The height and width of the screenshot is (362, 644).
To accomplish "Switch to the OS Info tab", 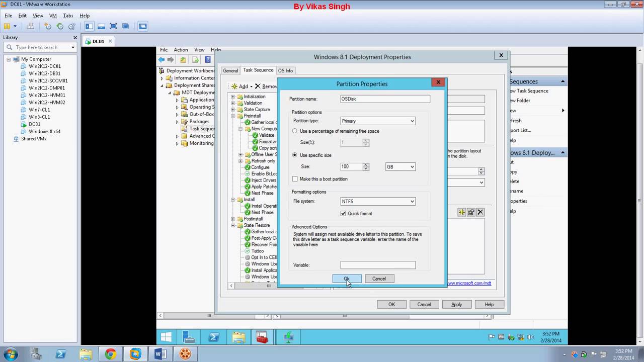I will point(285,71).
